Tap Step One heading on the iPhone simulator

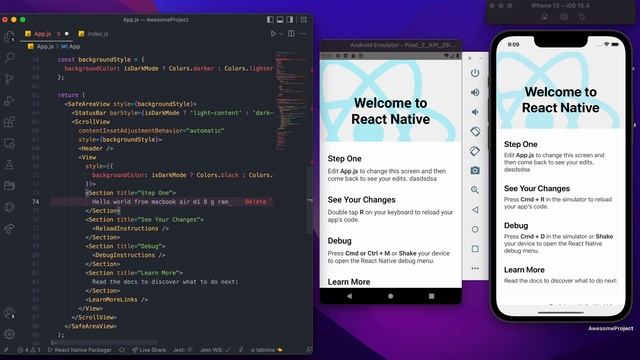pos(521,144)
